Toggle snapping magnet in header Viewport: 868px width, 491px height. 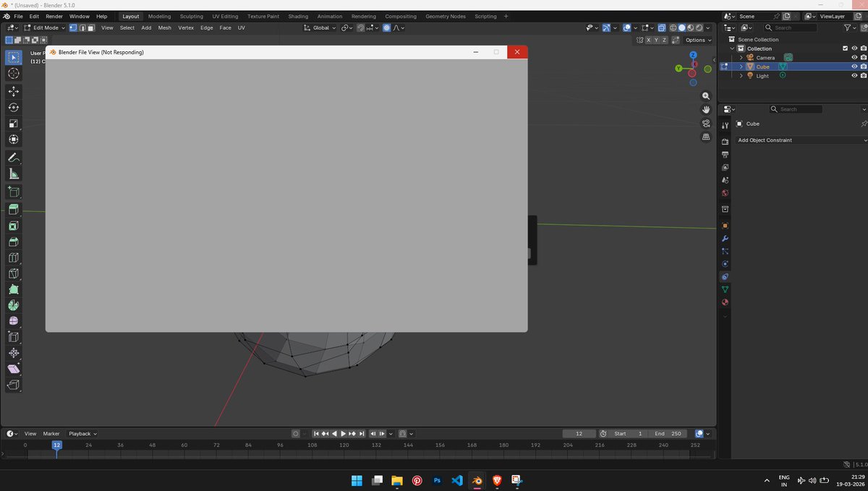pyautogui.click(x=360, y=27)
